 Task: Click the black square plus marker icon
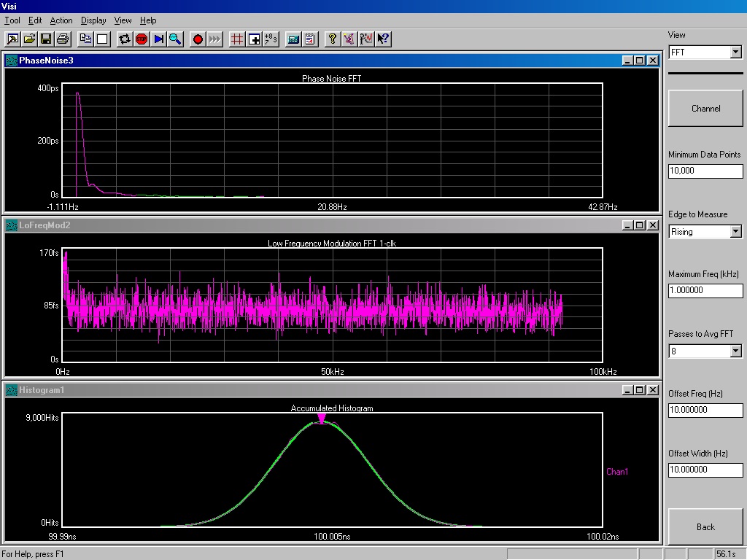coord(255,39)
